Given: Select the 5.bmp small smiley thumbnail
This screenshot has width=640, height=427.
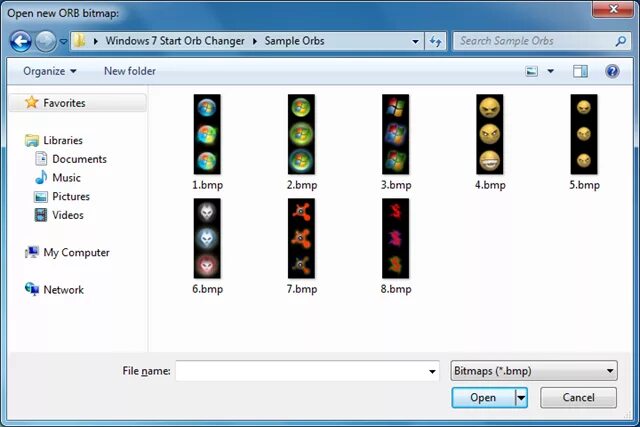Looking at the screenshot, I should (x=584, y=134).
